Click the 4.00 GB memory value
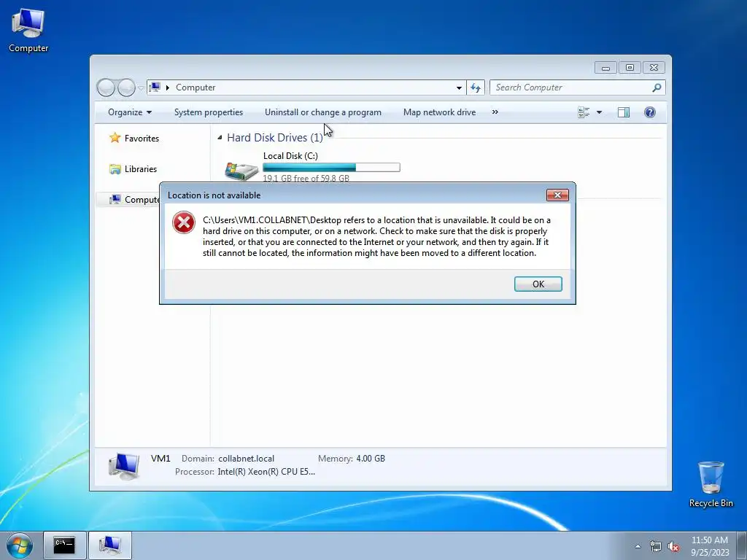This screenshot has width=747, height=560. [371, 459]
